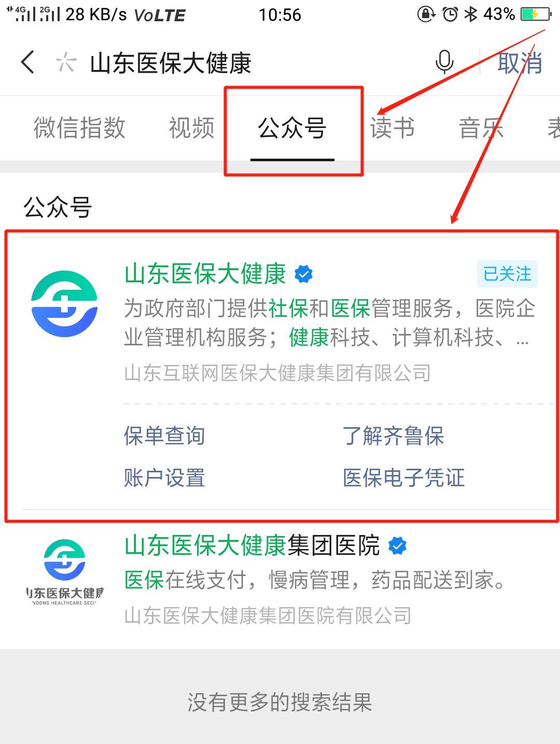Tap the Bluetooth icon in status bar
Viewport: 560px width, 744px height.
pyautogui.click(x=470, y=14)
